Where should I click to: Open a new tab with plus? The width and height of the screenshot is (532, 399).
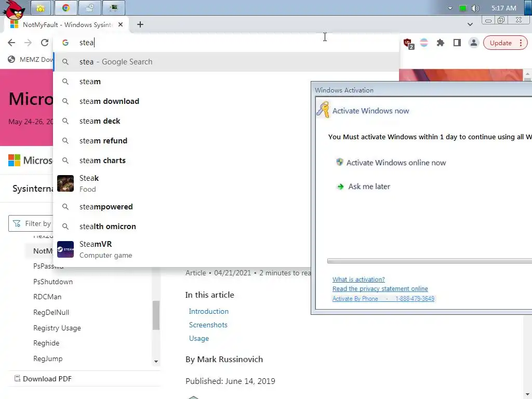click(140, 24)
